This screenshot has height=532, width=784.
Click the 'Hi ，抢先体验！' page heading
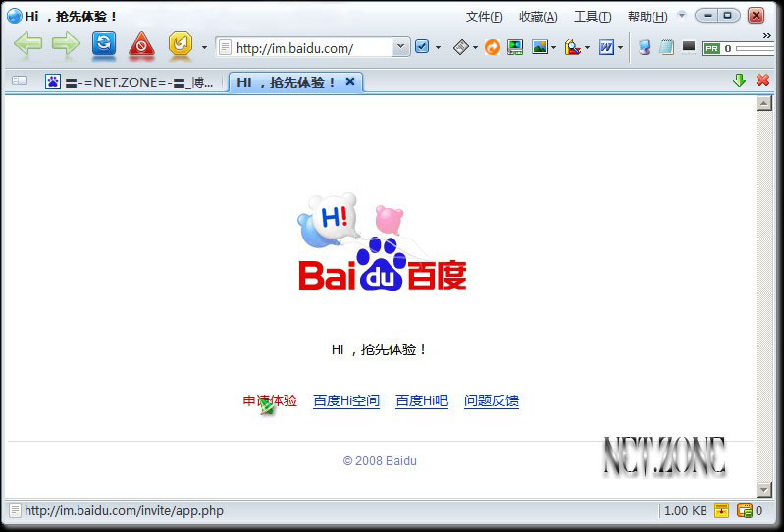click(379, 349)
